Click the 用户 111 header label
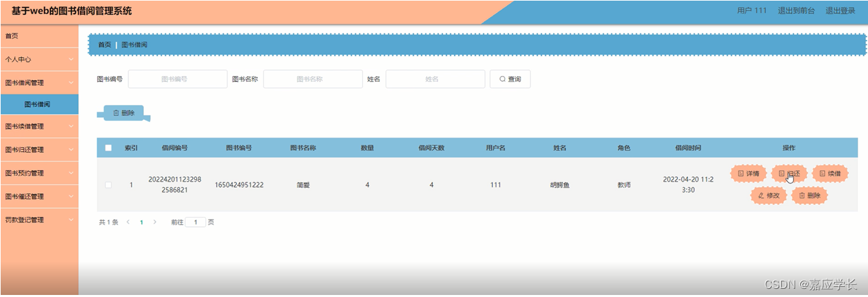 pos(752,11)
